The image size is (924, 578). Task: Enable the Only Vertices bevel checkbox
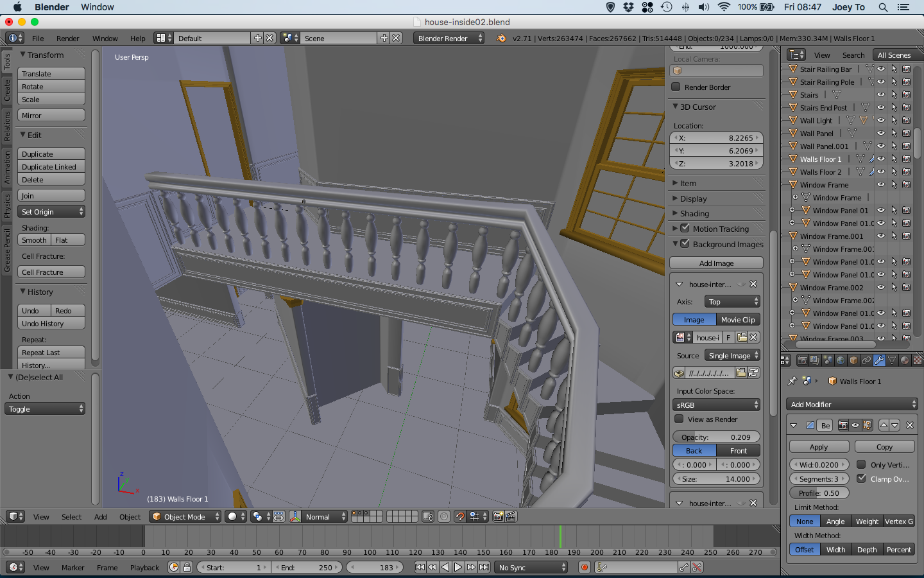click(862, 464)
